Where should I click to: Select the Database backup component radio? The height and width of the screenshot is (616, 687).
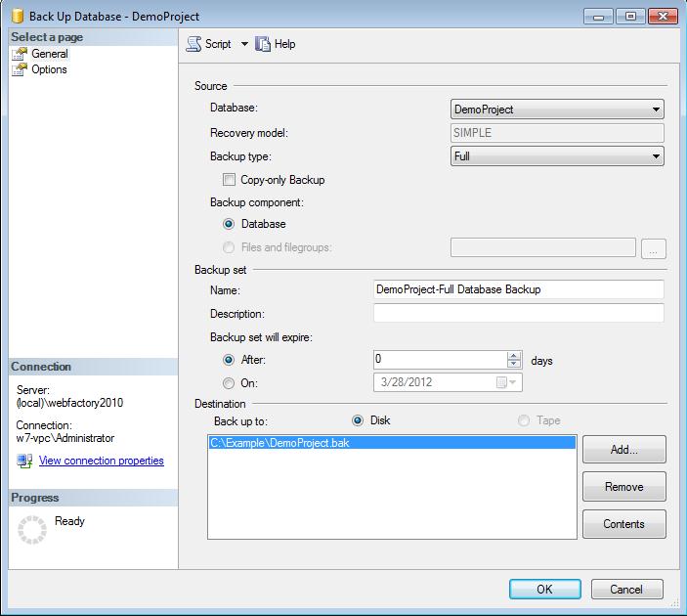[x=230, y=224]
